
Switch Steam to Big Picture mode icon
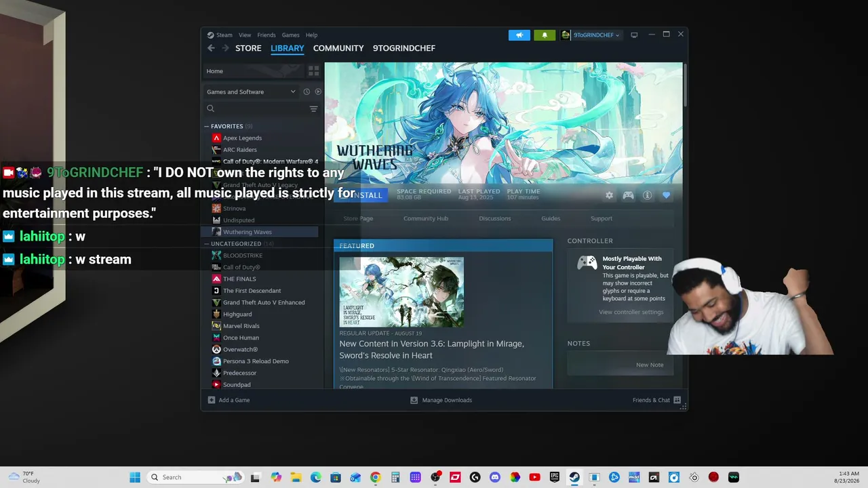634,35
